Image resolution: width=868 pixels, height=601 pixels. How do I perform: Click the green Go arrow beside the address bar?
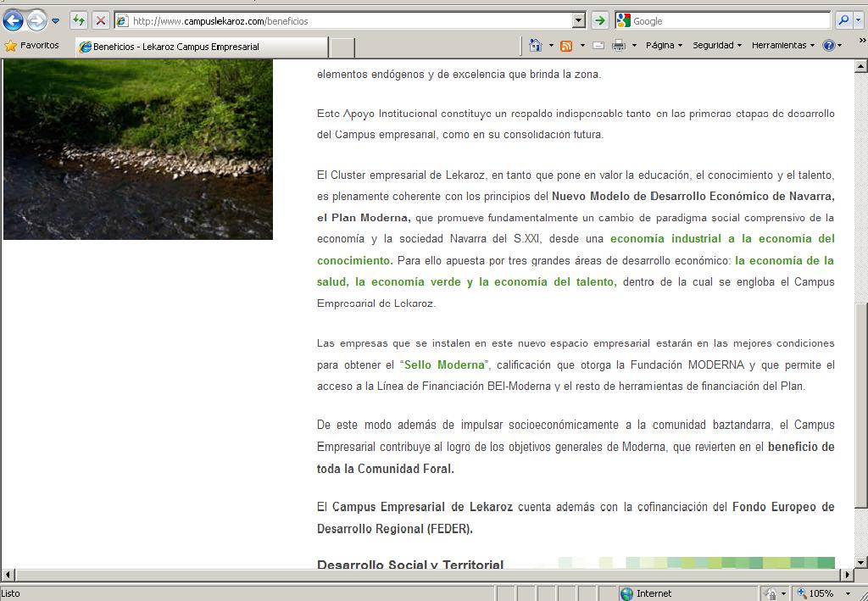pyautogui.click(x=599, y=21)
